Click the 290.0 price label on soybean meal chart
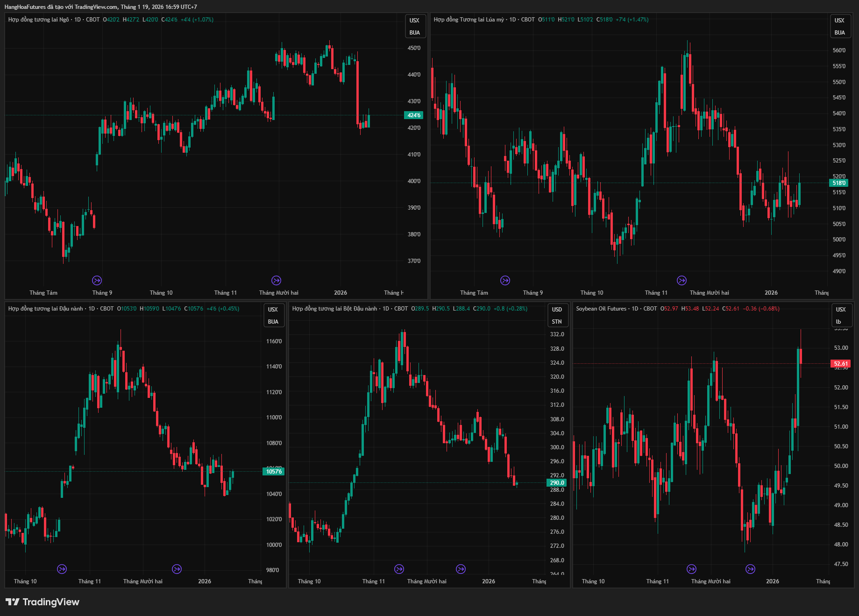The image size is (859, 616). click(x=557, y=483)
